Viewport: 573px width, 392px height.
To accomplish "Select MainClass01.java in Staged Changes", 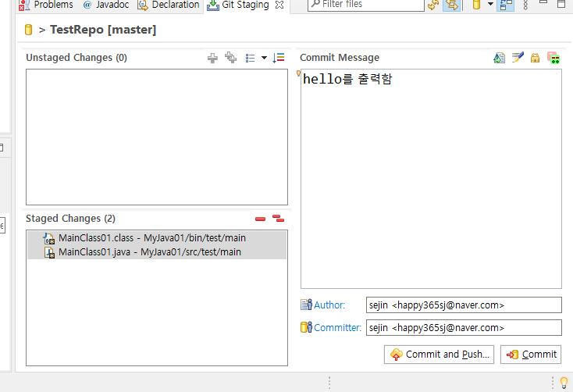I will point(157,252).
